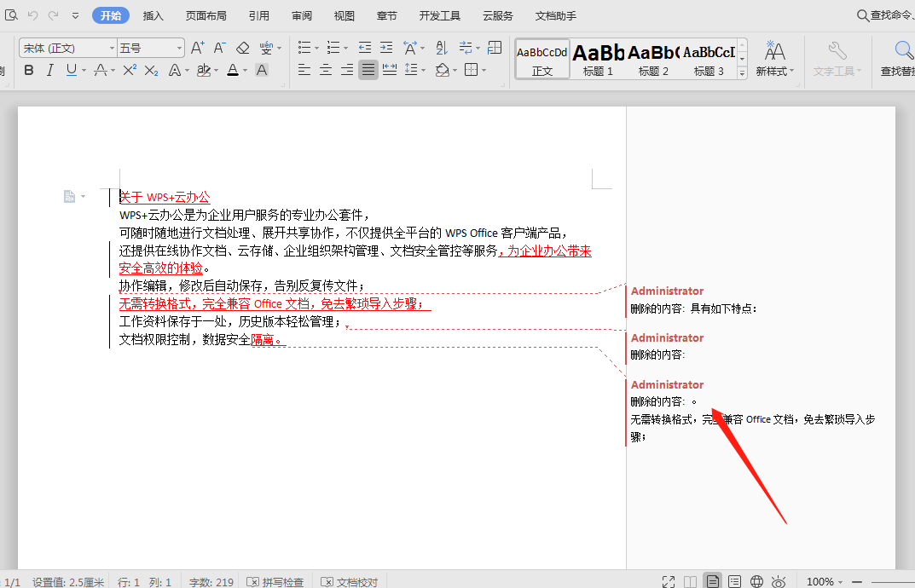Switch to the 引用 tab

(259, 15)
